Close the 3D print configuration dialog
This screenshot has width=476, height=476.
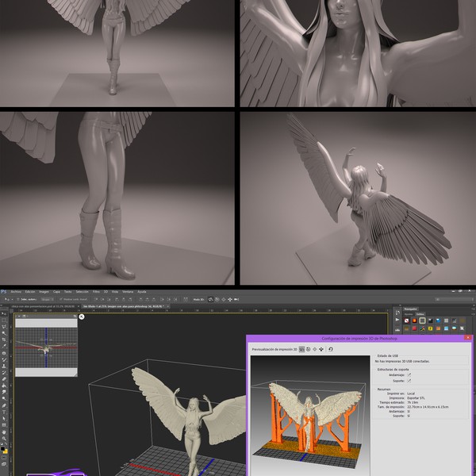click(x=468, y=338)
